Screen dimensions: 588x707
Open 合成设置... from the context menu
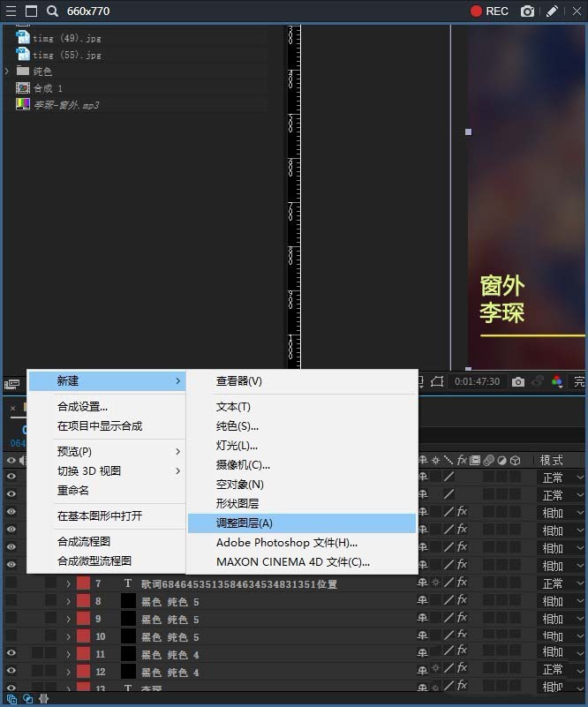point(108,407)
